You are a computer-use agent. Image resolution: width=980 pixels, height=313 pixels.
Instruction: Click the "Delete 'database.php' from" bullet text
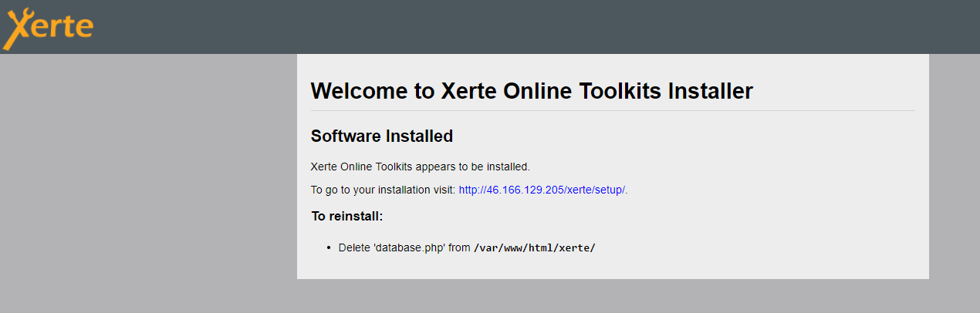point(404,248)
